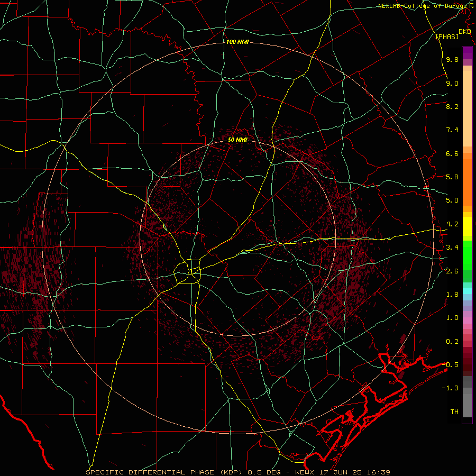This screenshot has width=476, height=476.
Task: Click the DKD label above the legend
Action: (464, 31)
